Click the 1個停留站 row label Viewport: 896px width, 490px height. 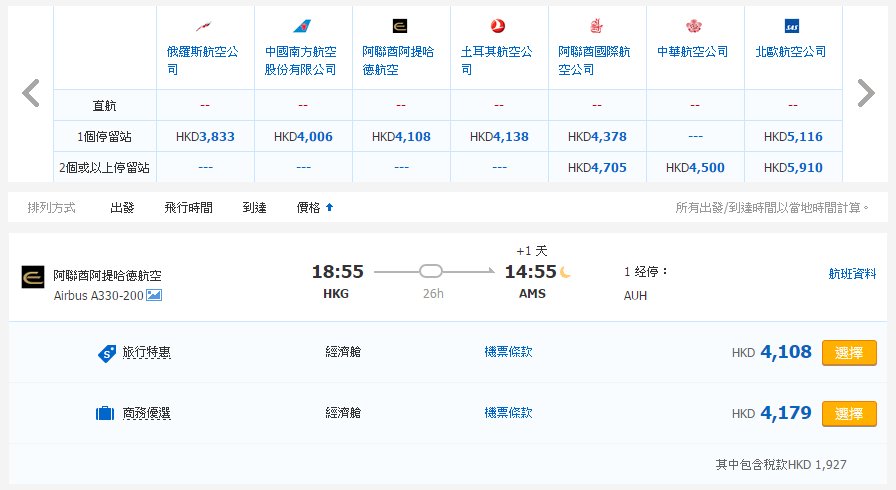pos(105,136)
